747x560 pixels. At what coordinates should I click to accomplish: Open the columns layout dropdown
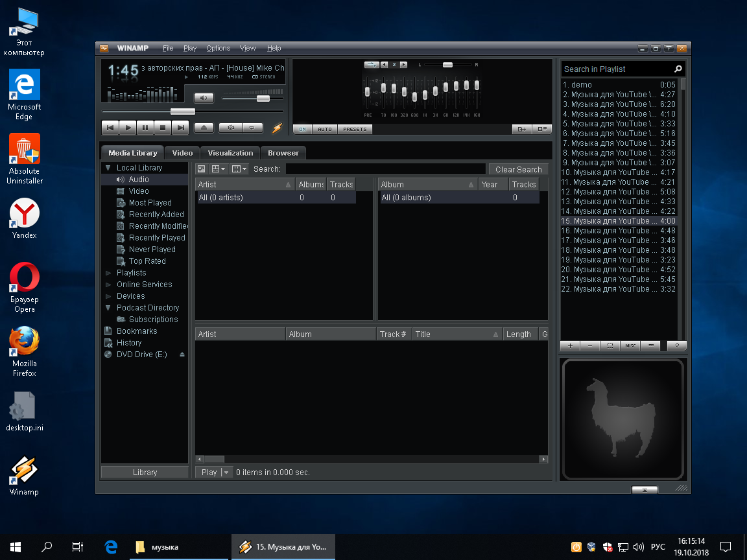[239, 169]
